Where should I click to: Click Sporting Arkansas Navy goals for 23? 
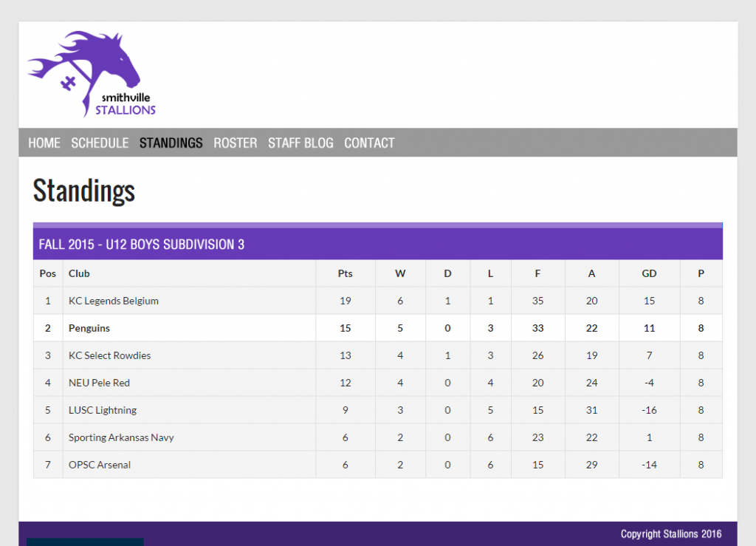click(537, 437)
